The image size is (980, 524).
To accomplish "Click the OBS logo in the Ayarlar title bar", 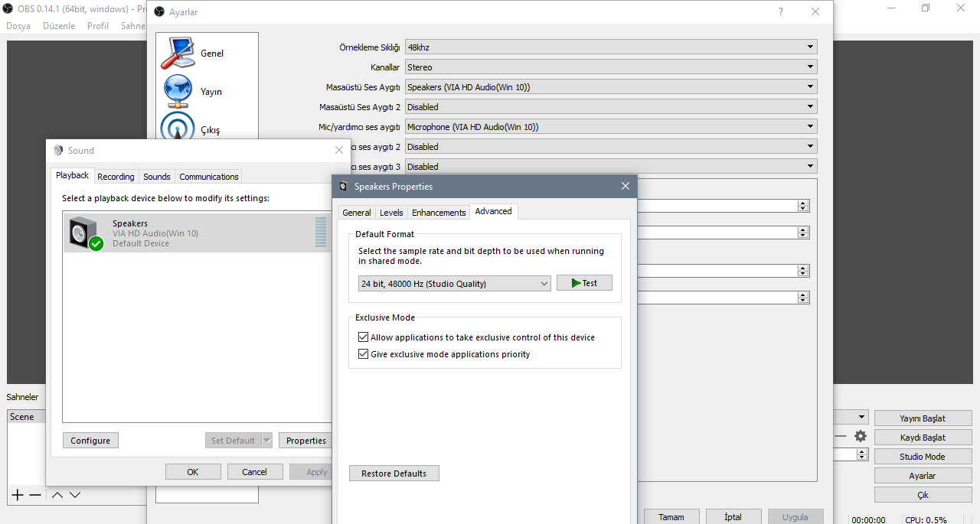I will 158,12.
